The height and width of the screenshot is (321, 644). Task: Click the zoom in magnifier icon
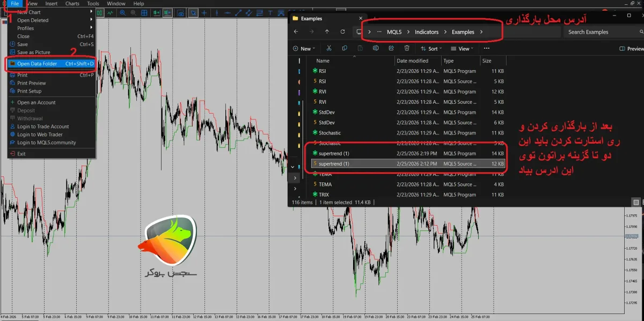122,12
